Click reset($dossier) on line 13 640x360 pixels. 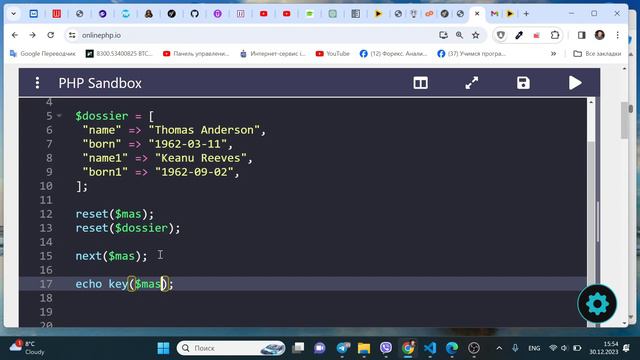point(127,228)
